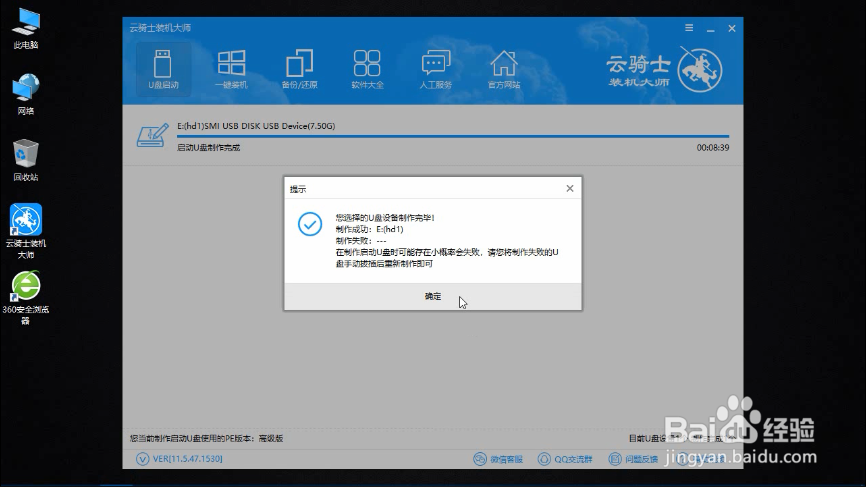
Task: Click the progress bar of U盘制作
Action: 453,136
